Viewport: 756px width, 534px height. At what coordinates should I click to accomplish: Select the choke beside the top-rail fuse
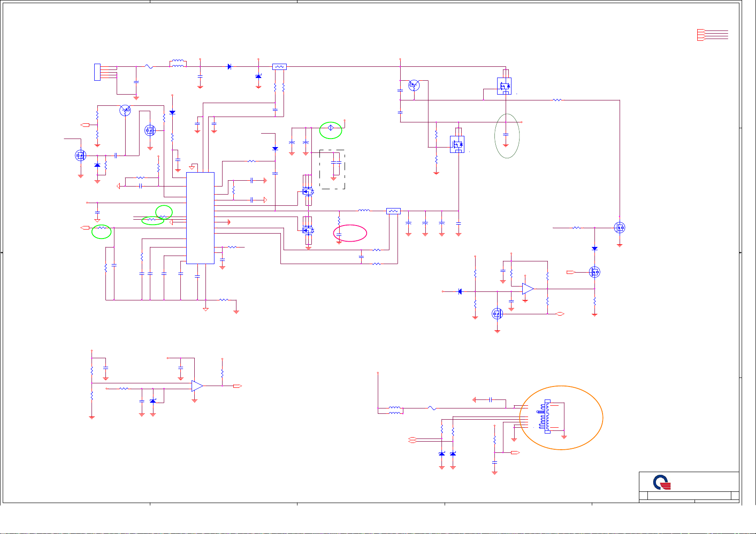point(178,64)
